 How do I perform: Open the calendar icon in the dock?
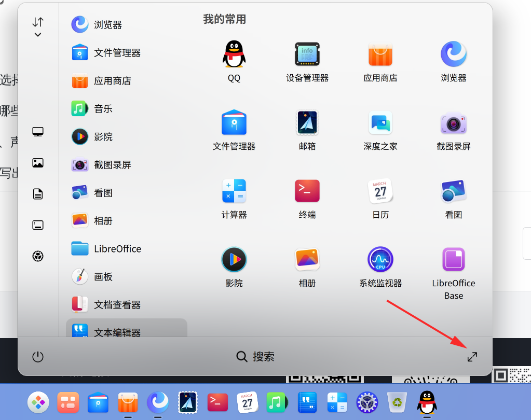pos(247,402)
